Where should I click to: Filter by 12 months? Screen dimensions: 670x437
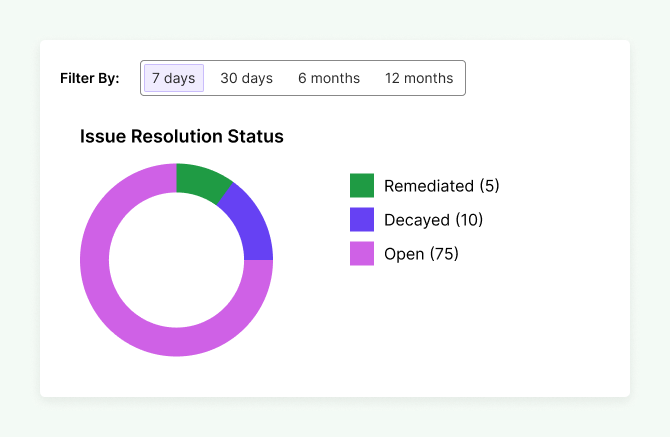pyautogui.click(x=419, y=78)
